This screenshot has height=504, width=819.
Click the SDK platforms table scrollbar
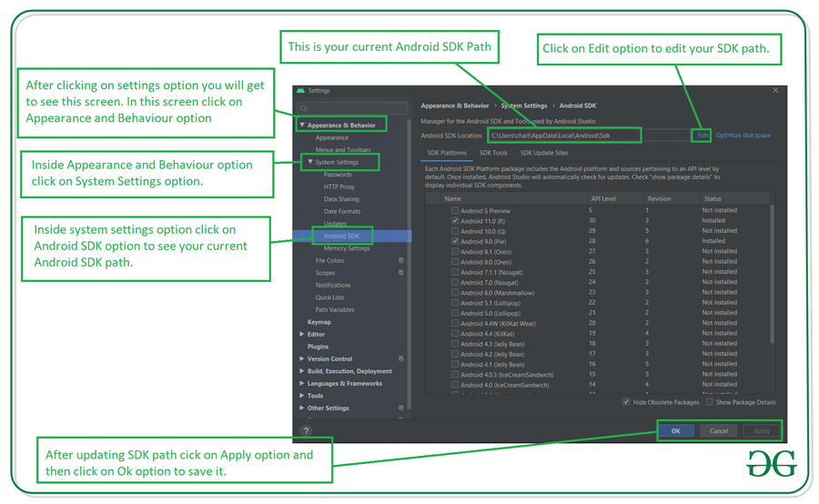(773, 274)
